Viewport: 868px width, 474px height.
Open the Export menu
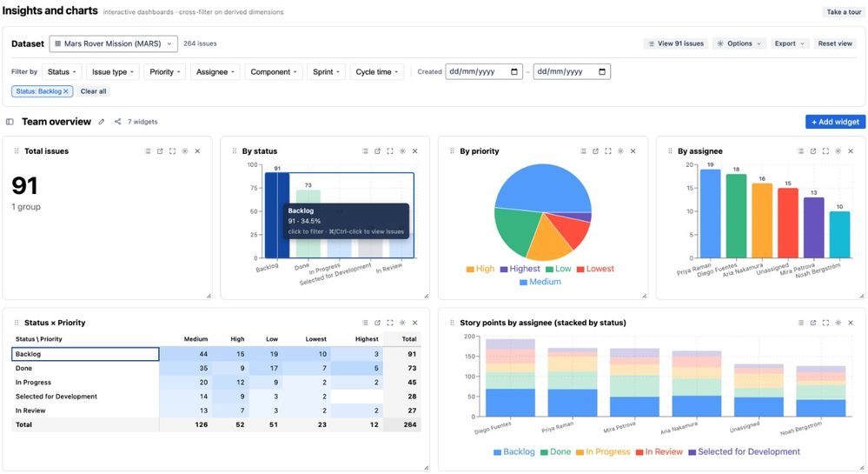pyautogui.click(x=789, y=43)
